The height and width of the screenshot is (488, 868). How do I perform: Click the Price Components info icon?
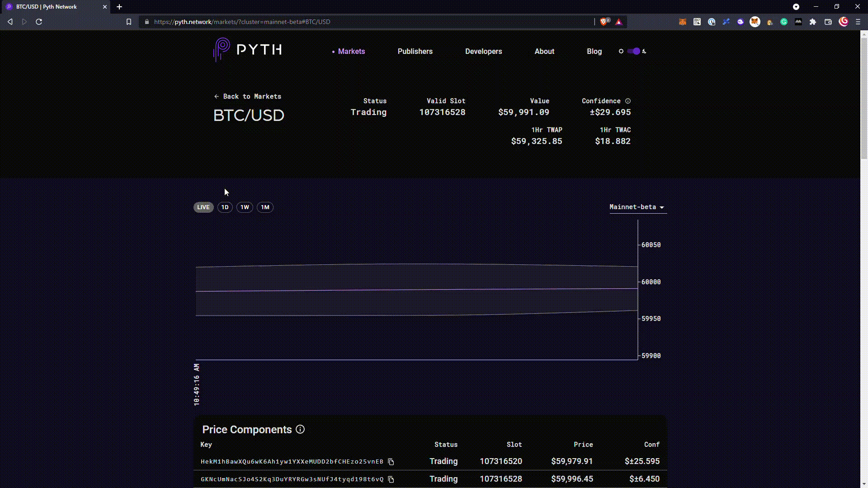(300, 429)
